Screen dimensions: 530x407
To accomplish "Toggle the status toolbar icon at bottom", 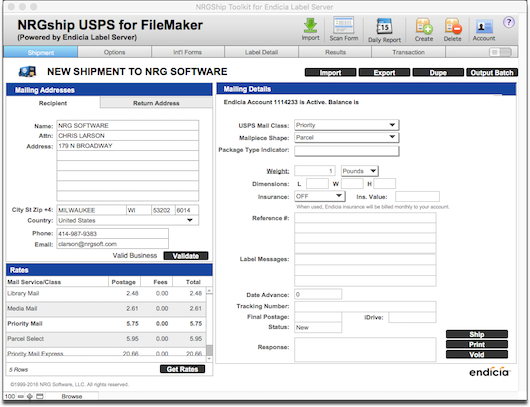I will point(40,396).
